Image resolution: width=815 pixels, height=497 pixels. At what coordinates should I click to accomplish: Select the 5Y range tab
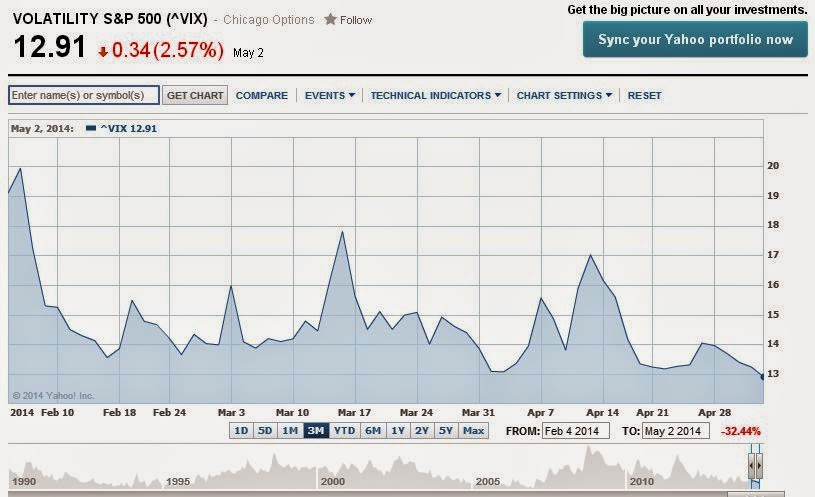446,430
